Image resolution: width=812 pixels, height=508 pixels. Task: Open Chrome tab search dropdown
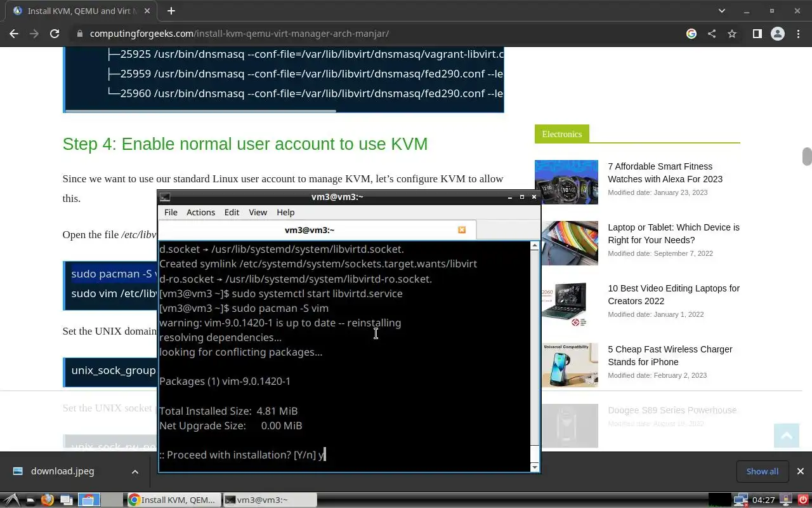(721, 11)
